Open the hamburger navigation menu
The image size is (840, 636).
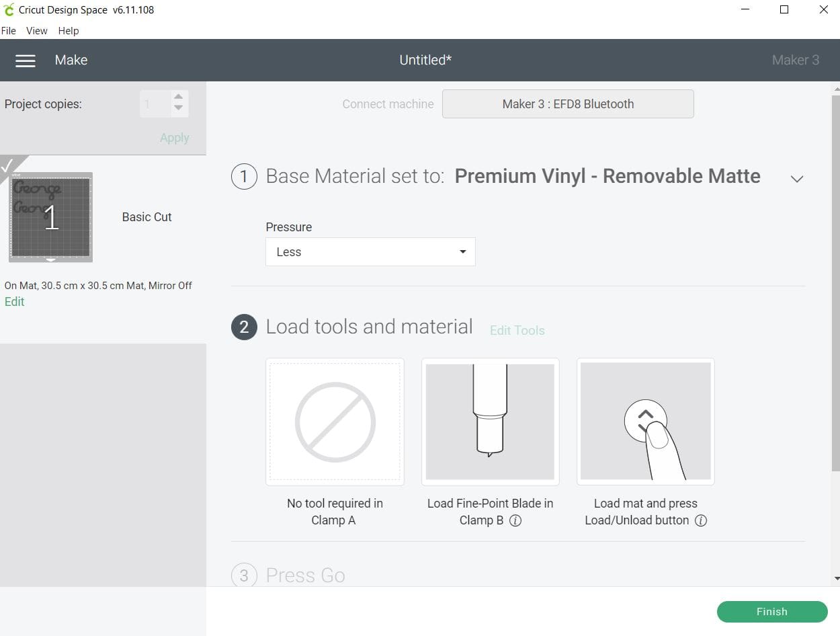[x=26, y=61]
